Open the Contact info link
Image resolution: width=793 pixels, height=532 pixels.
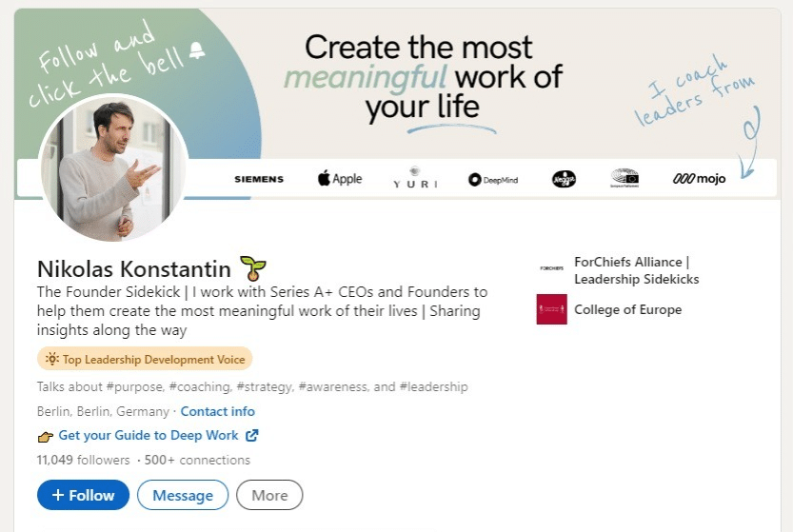pos(217,411)
